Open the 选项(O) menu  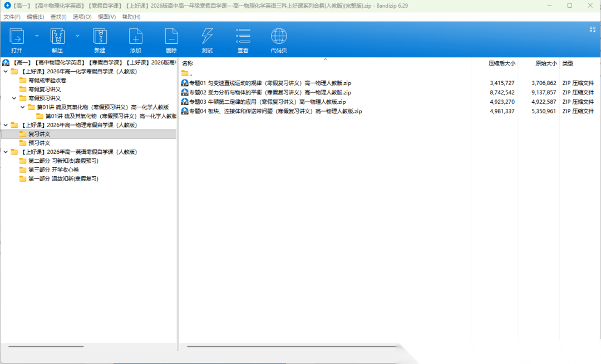point(82,17)
